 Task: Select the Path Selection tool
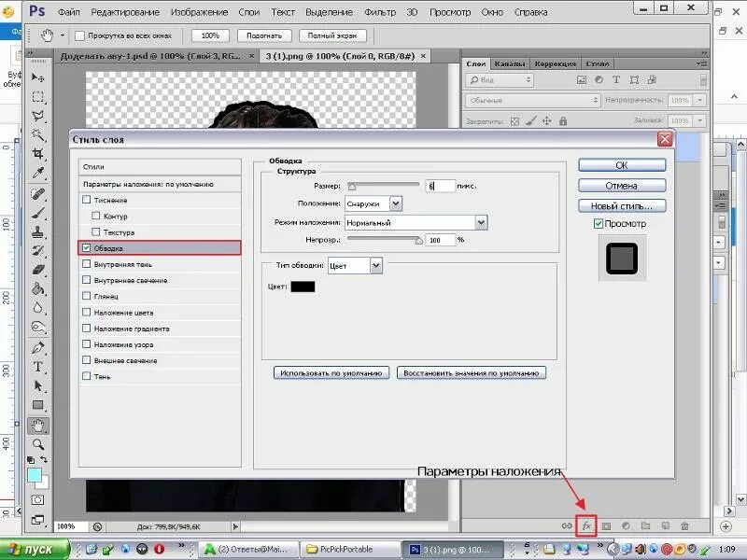(37, 385)
